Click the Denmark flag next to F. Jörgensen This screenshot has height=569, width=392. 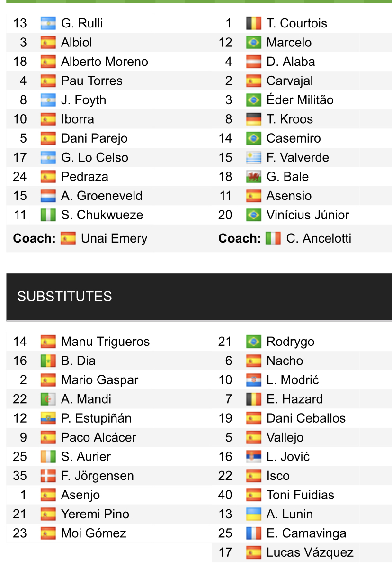click(x=48, y=476)
